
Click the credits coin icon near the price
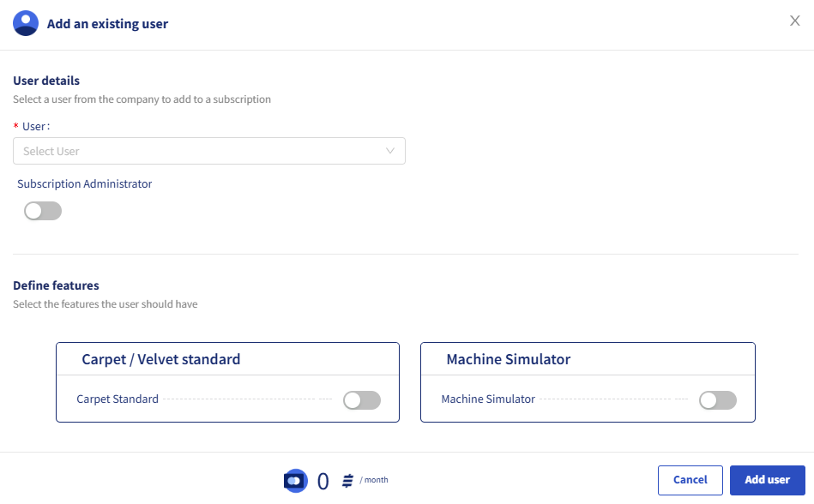click(x=295, y=481)
